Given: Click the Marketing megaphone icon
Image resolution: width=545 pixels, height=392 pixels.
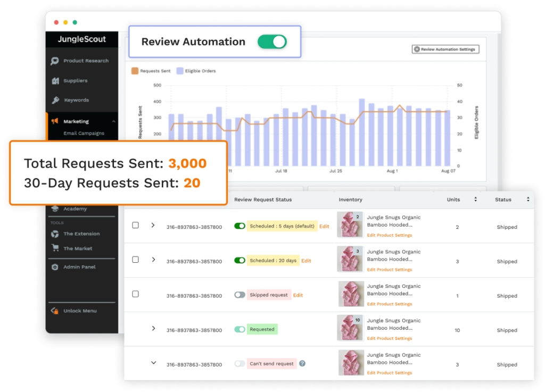Looking at the screenshot, I should (x=55, y=121).
